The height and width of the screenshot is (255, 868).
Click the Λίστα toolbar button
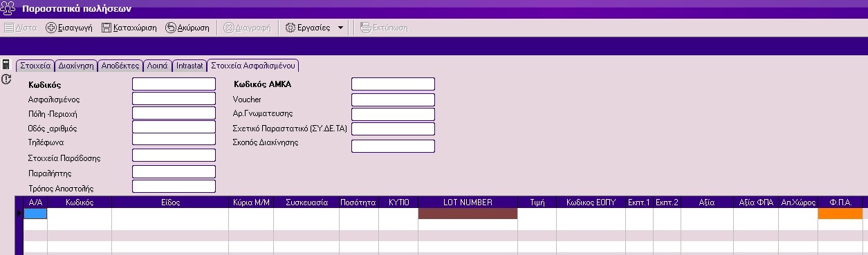21,28
